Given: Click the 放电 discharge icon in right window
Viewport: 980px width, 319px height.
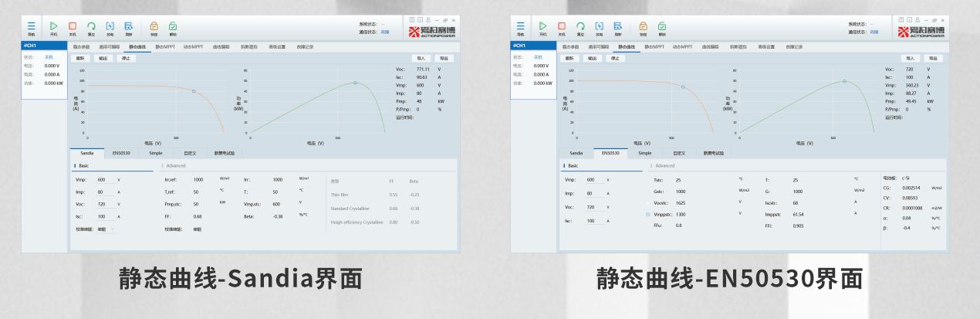Looking at the screenshot, I should click(x=598, y=26).
